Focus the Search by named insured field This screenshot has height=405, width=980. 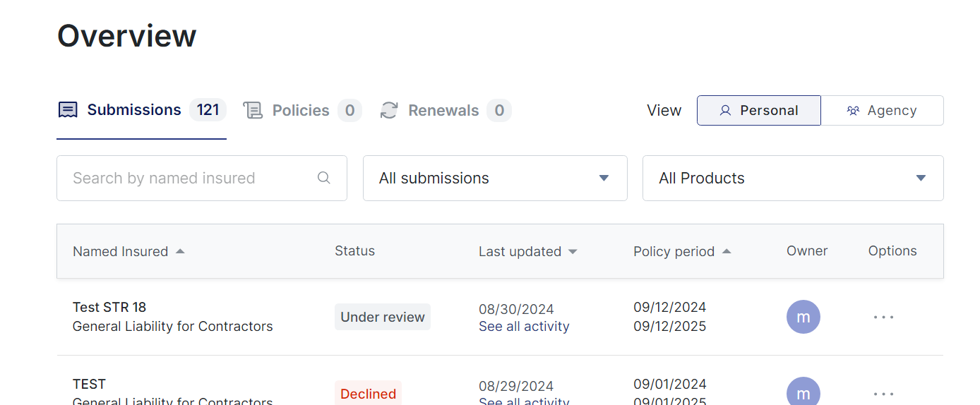point(191,178)
